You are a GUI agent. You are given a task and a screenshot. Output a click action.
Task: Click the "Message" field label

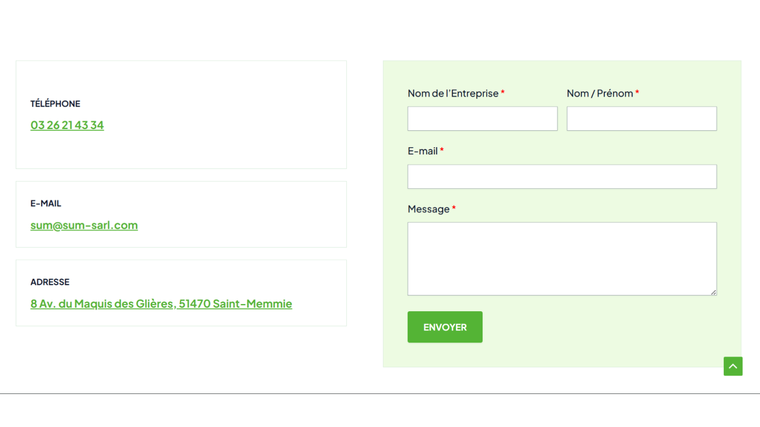[429, 209]
